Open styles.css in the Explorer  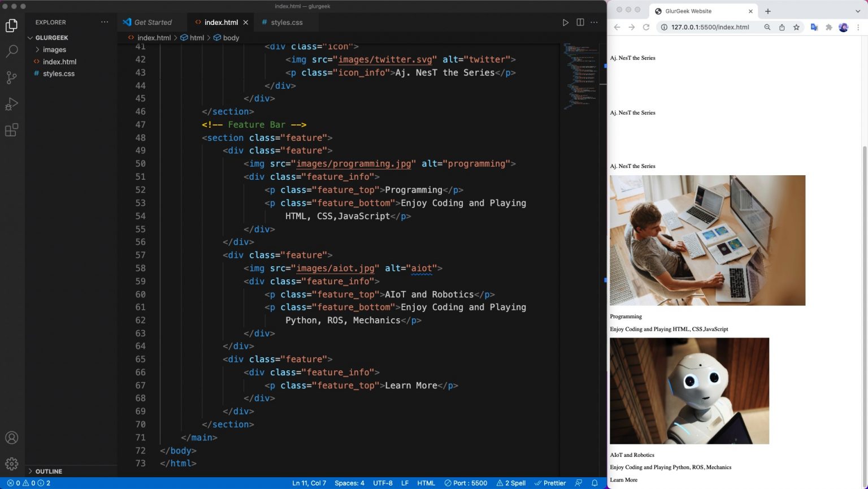(x=58, y=73)
